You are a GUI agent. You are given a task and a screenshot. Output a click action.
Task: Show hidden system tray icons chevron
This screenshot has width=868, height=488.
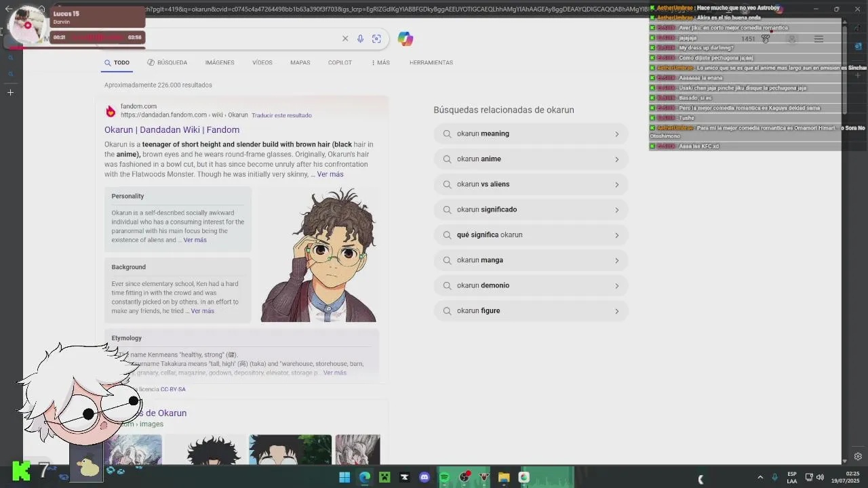(x=759, y=477)
